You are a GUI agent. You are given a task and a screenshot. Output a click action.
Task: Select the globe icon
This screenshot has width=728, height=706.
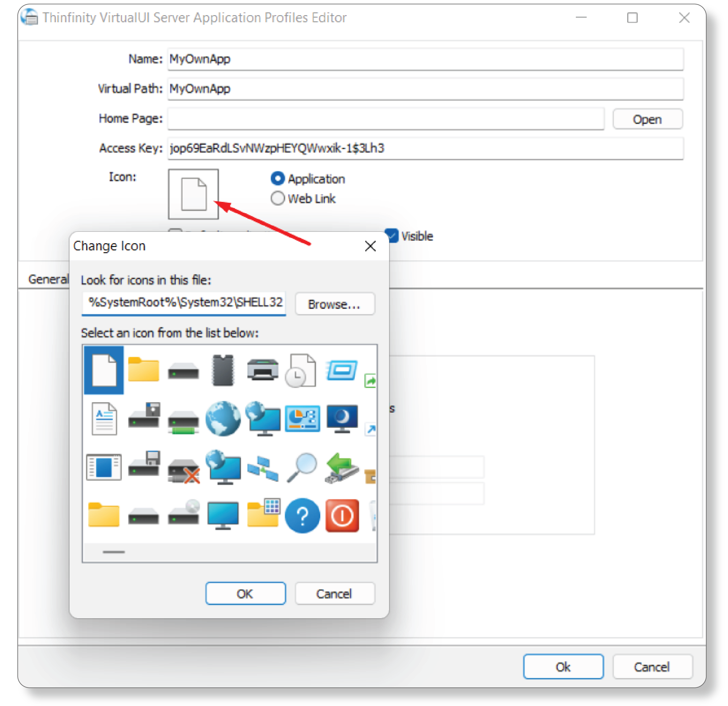223,419
